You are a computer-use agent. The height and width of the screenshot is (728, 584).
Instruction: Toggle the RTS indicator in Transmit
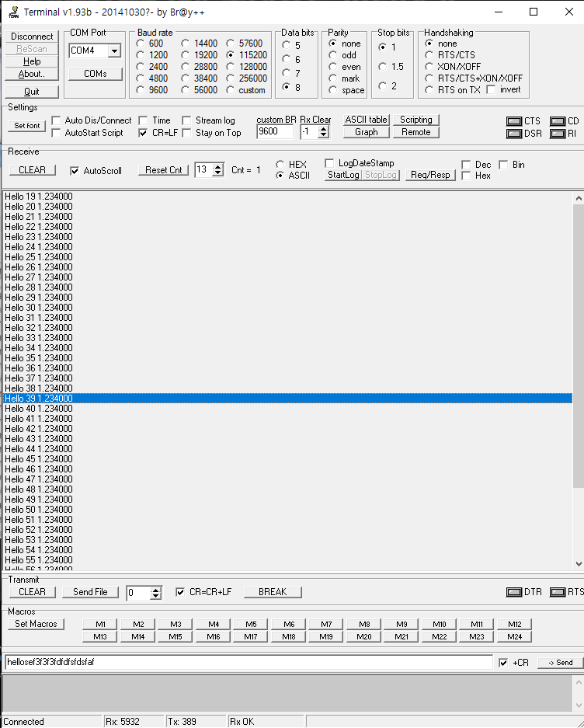click(557, 592)
